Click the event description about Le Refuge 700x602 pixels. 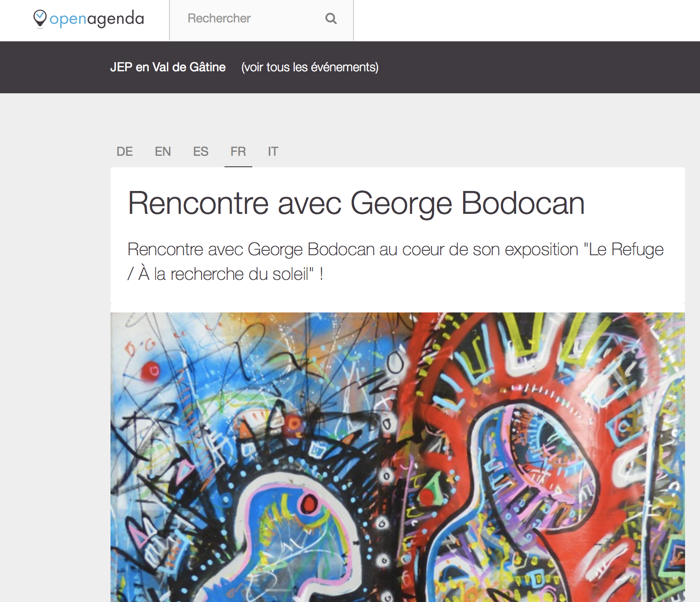395,261
